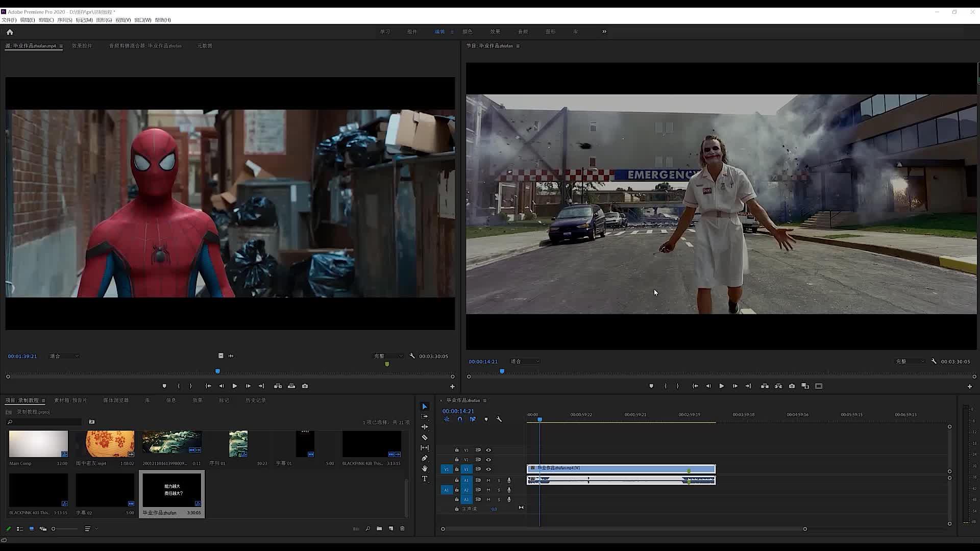
Task: Expand the fit dropdown in program monitor
Action: 524,361
